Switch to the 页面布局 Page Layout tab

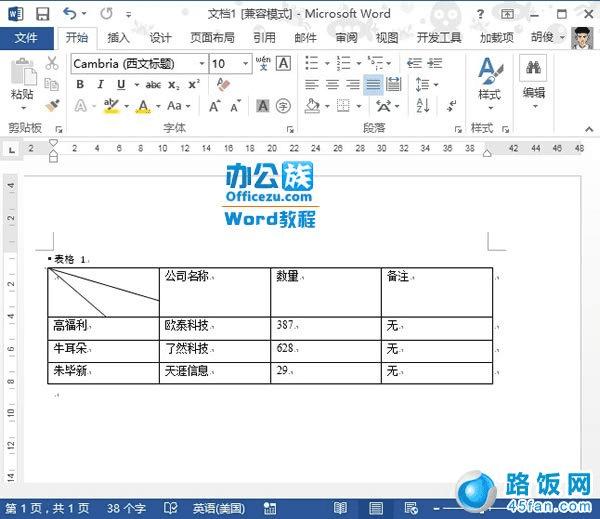point(212,38)
